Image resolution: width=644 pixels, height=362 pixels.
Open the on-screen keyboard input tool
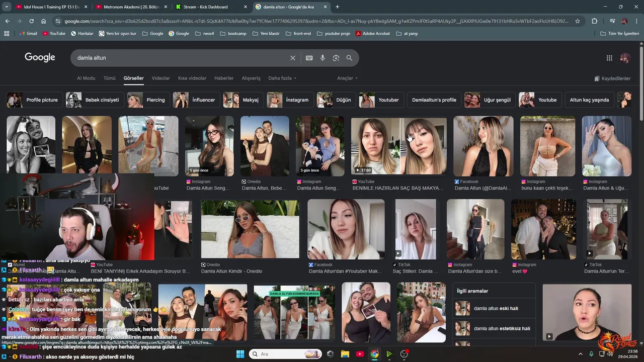309,58
